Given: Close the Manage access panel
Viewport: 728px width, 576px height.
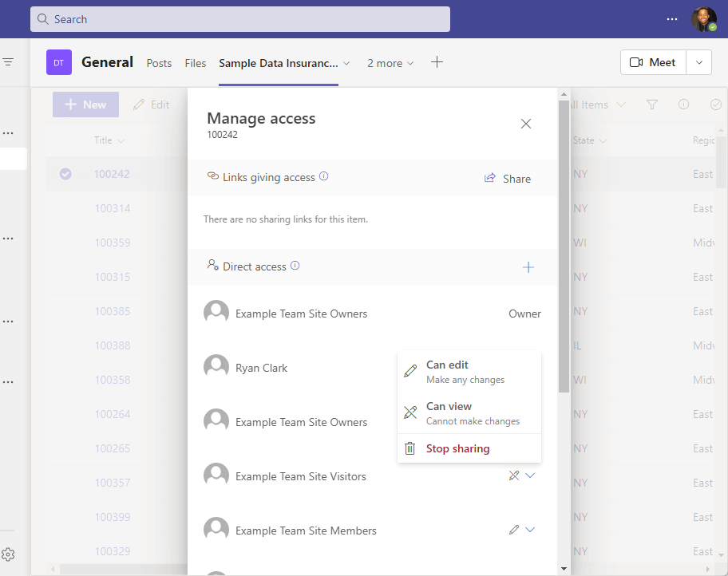Looking at the screenshot, I should pyautogui.click(x=525, y=124).
